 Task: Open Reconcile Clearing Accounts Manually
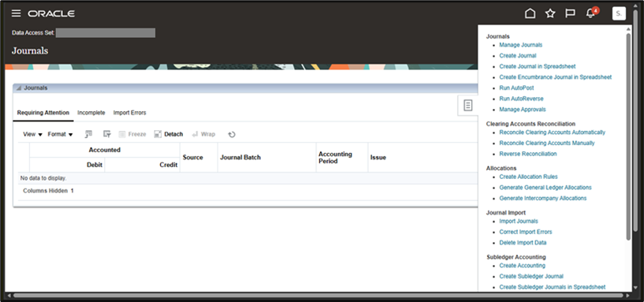click(x=547, y=143)
